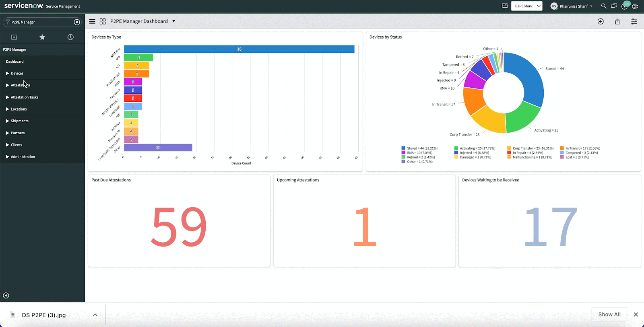Click legend text 'Malfunctioning = 1 (0.71%)'
Image resolution: width=644 pixels, height=327 pixels.
click(x=533, y=157)
